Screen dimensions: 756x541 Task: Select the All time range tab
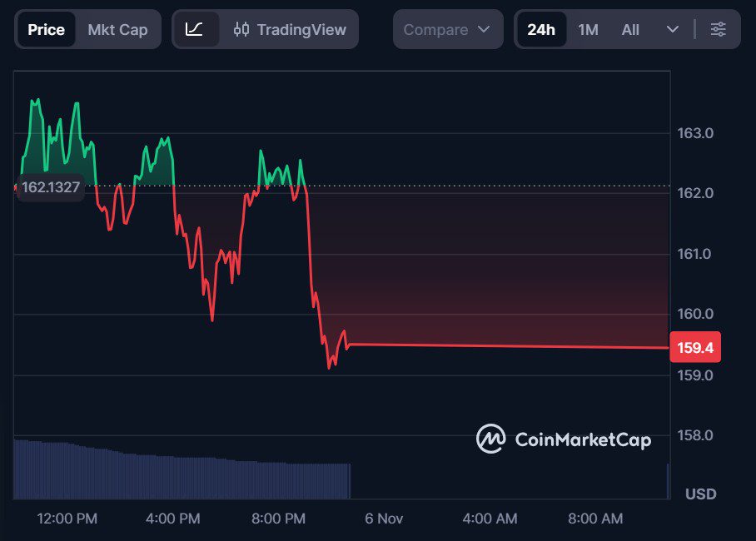(x=630, y=29)
